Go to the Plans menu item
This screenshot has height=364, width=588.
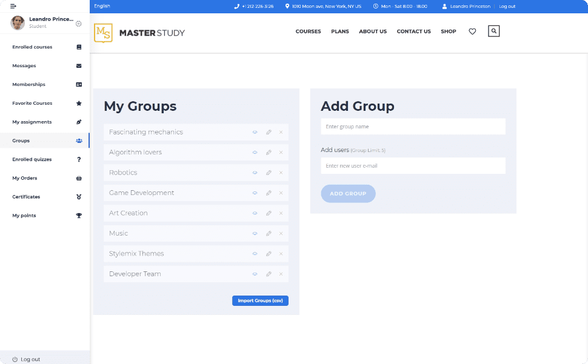[340, 31]
